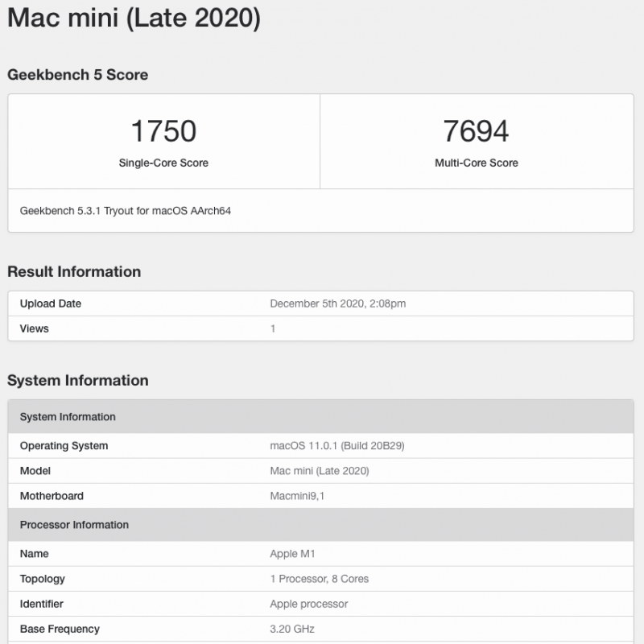Viewport: 644px width, 644px height.
Task: Click the Mac mini (Late 2020) page title
Action: pyautogui.click(x=134, y=18)
